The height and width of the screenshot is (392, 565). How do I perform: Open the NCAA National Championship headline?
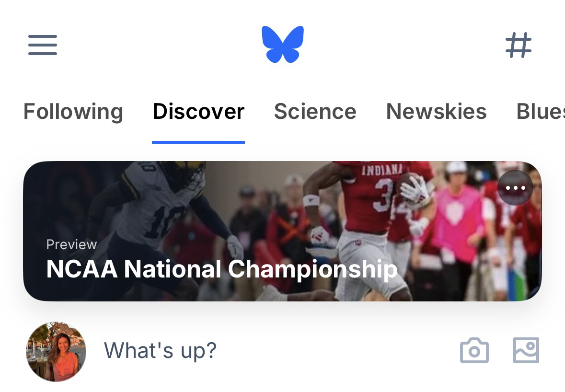click(221, 269)
